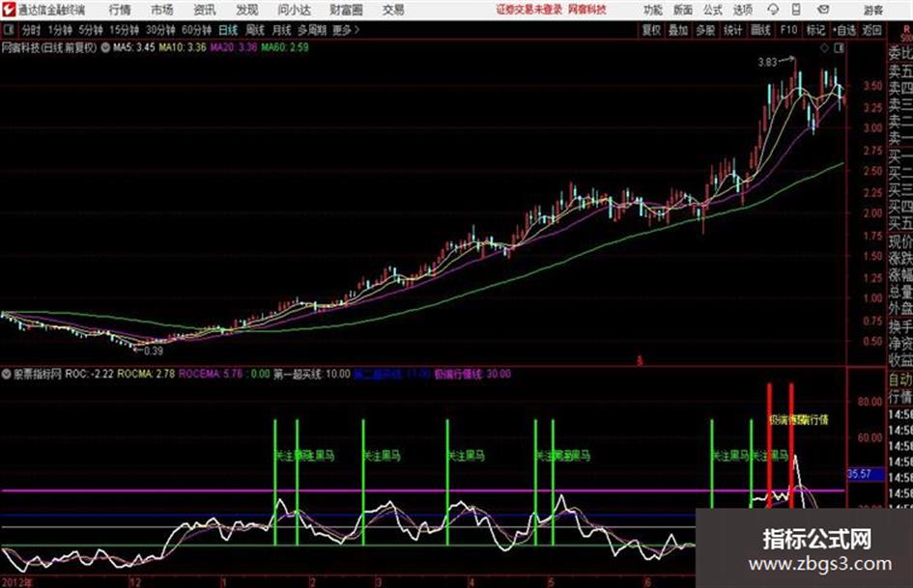913x588 pixels.
Task: Open the 版面 menu
Action: tap(682, 10)
